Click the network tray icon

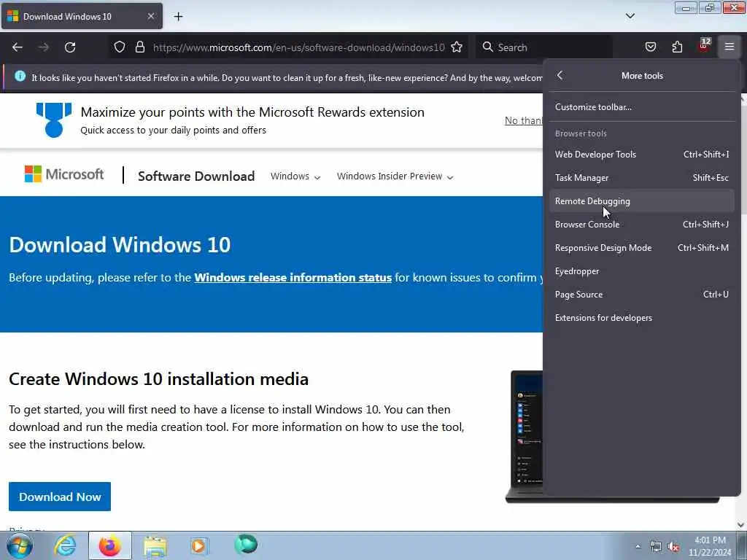[x=656, y=547]
